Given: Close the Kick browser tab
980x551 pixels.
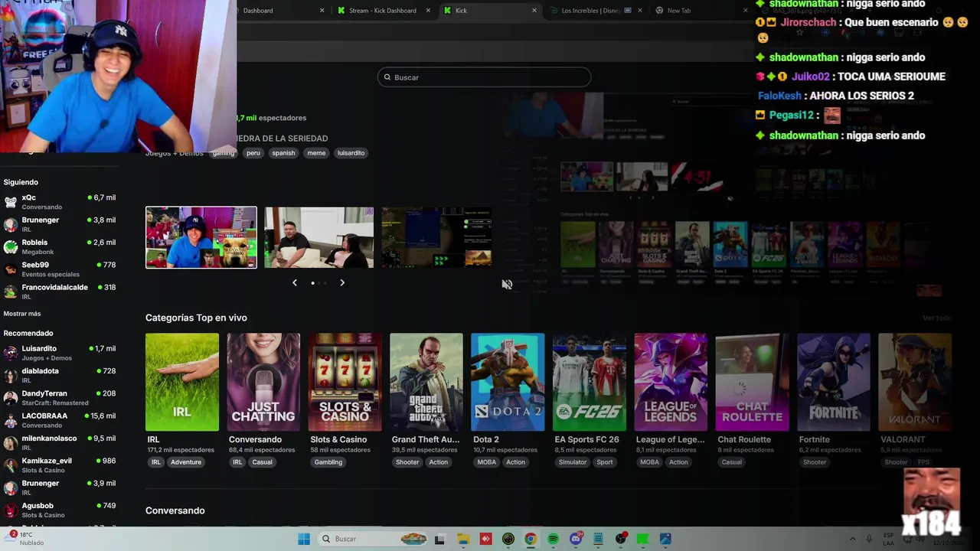Looking at the screenshot, I should click(534, 11).
